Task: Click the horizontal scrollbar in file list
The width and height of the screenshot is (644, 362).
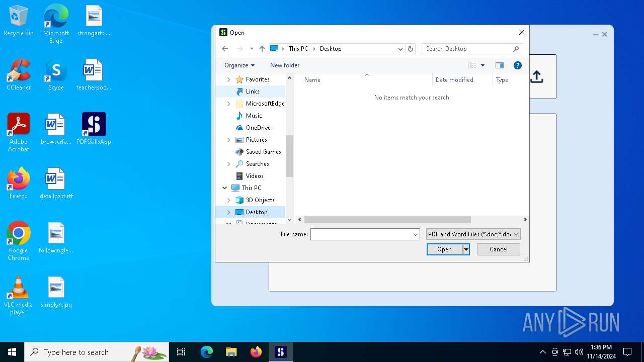Action: 387,220
